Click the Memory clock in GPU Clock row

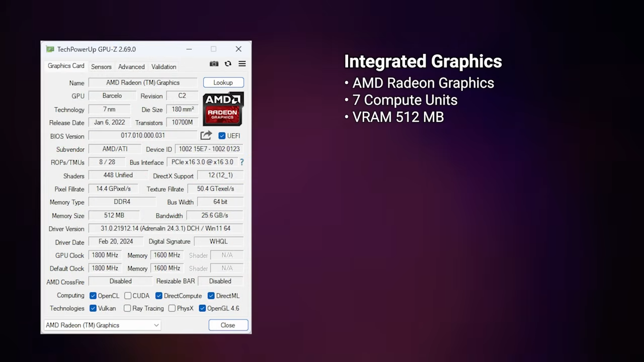[167, 255]
